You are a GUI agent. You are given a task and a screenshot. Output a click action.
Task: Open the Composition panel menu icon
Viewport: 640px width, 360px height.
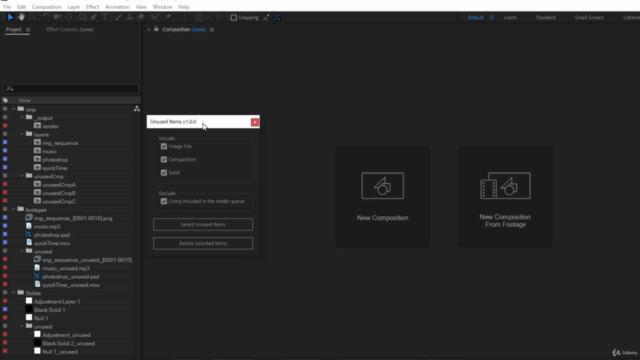[x=211, y=29]
